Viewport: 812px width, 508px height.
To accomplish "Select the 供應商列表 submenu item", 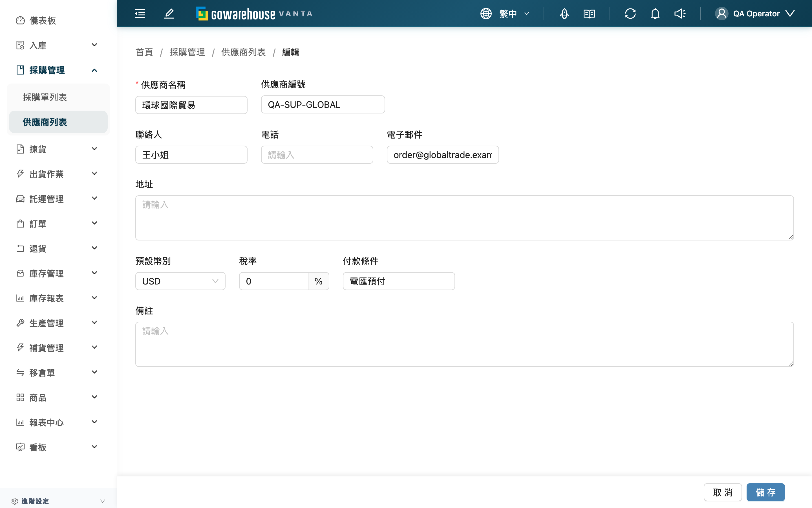I will 58,122.
